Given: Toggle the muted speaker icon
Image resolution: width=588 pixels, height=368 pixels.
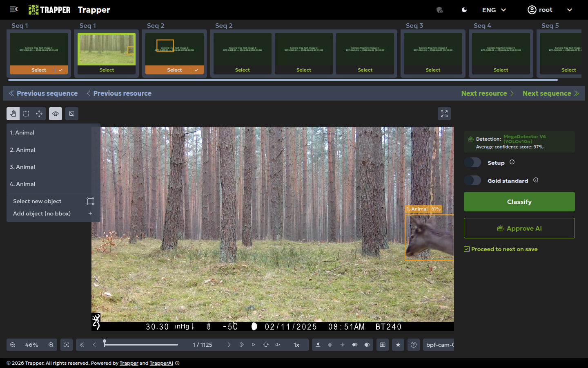Looking at the screenshot, I should [x=278, y=345].
